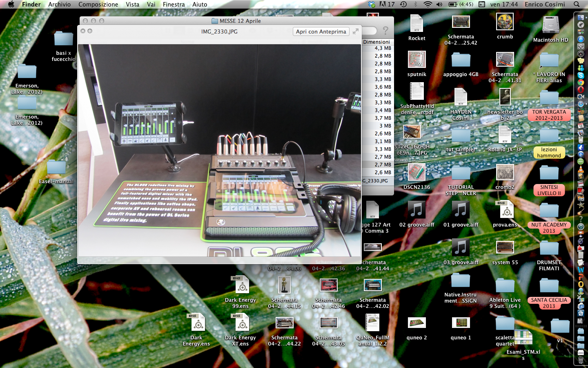Viewport: 588px width, 368px height.
Task: Open the Wi-Fi status menu
Action: [428, 4]
